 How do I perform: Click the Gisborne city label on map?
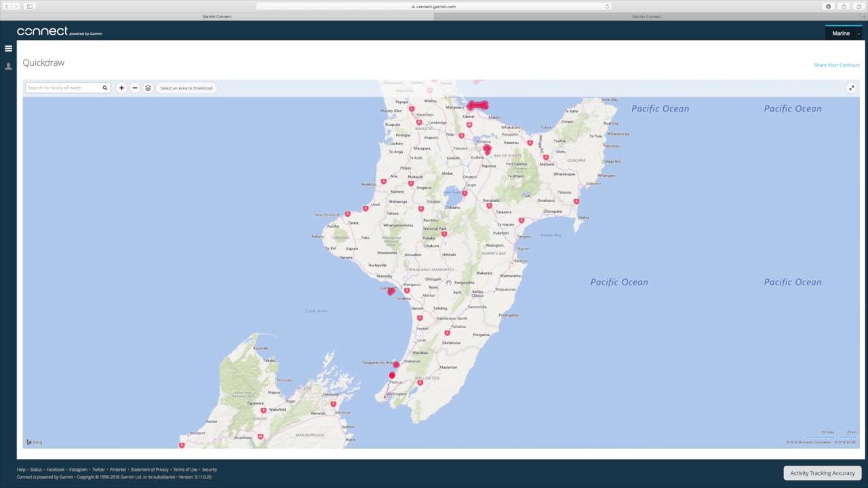coord(593,184)
